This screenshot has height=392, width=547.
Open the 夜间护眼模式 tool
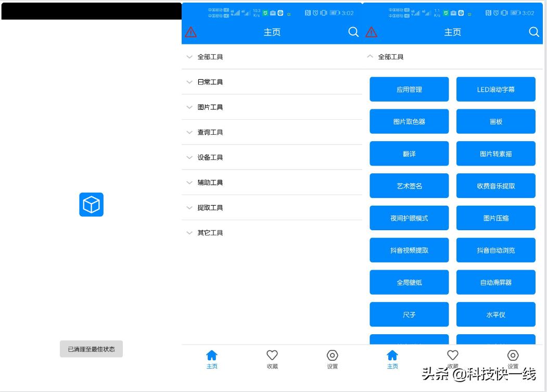409,218
